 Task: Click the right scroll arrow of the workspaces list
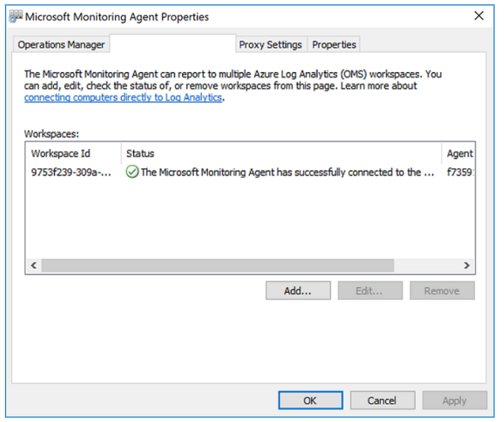(466, 266)
